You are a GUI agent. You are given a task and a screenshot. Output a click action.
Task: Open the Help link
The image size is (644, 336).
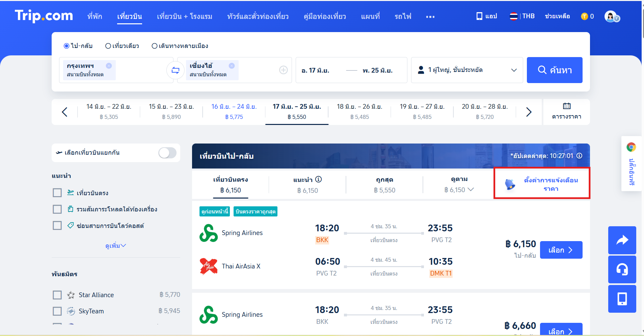pyautogui.click(x=557, y=16)
